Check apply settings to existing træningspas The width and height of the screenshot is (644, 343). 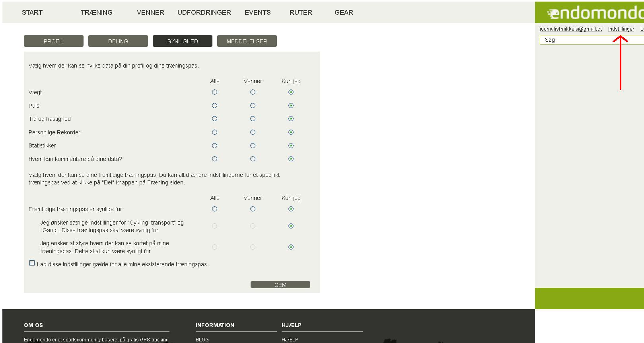pos(32,263)
